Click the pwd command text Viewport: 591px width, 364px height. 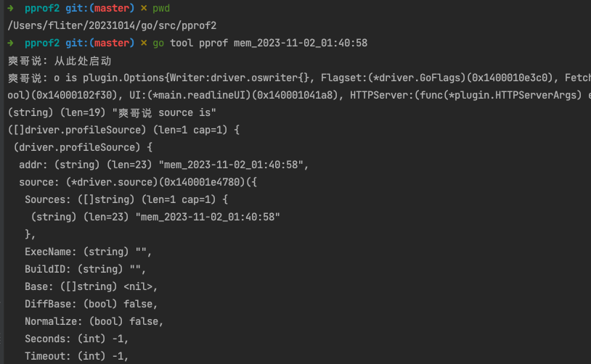(161, 8)
